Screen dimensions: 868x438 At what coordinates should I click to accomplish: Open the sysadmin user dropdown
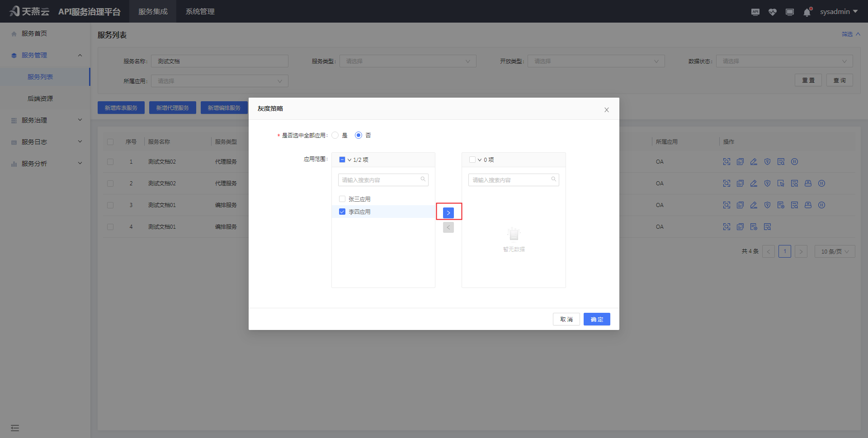coord(839,12)
